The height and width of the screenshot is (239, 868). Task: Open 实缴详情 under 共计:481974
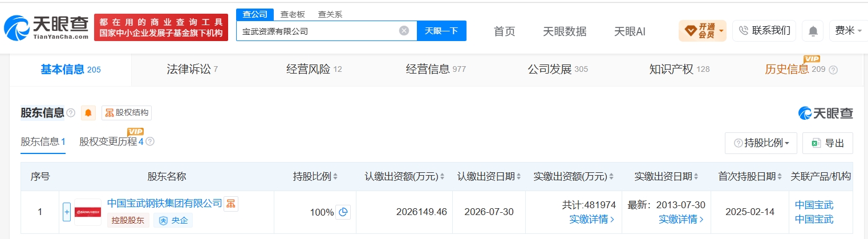(592, 219)
